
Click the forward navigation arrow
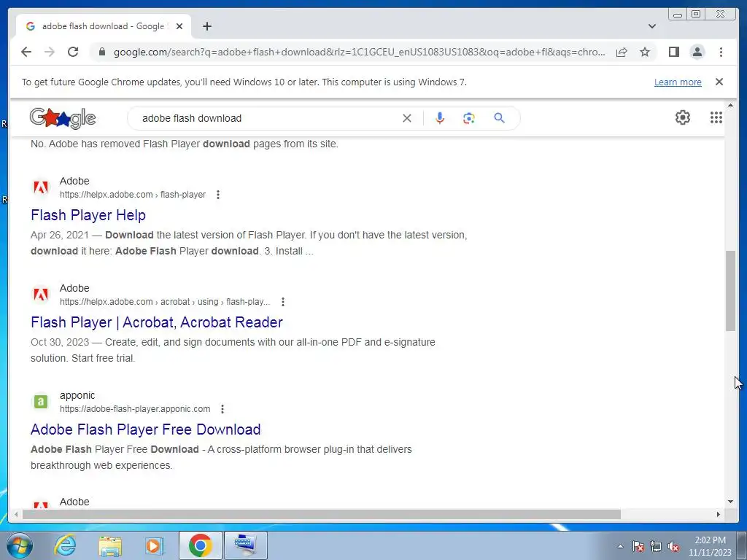(x=50, y=52)
